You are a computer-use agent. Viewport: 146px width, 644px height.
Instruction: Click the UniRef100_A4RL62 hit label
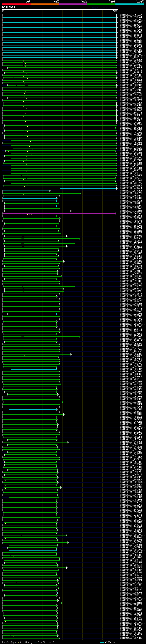pos(131,259)
